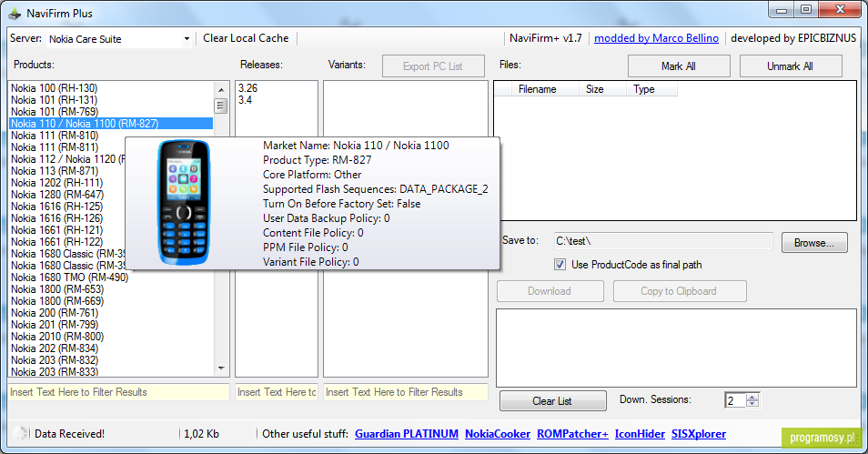Click the Products list scroll up arrow
This screenshot has height=454, width=868.
[x=221, y=89]
